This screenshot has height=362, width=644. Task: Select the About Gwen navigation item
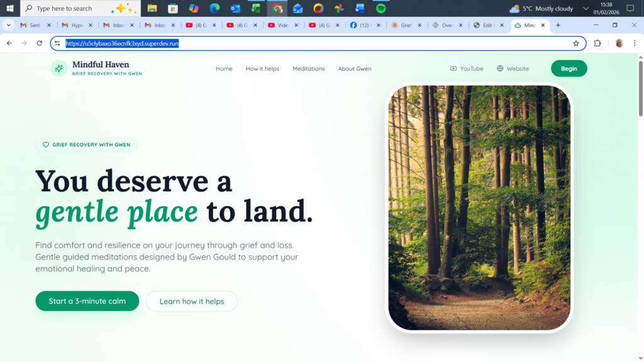coord(355,69)
